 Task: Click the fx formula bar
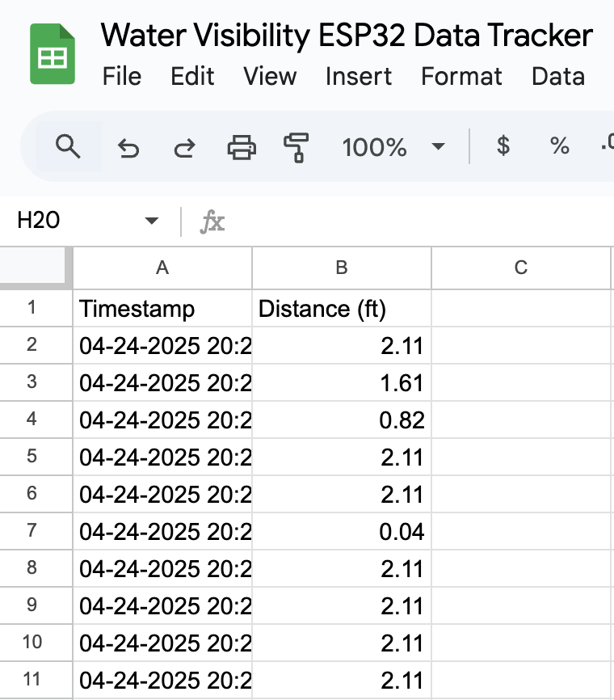[212, 219]
